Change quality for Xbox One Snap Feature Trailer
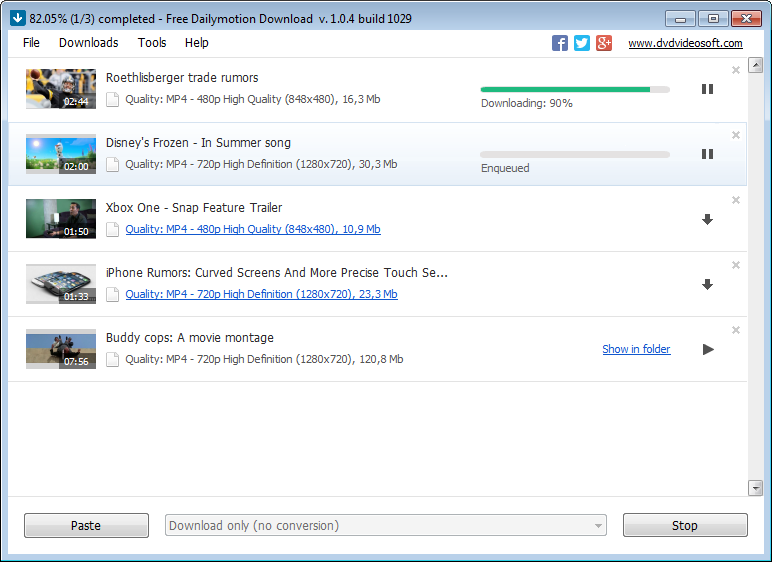Viewport: 772px width, 562px height. pos(253,229)
